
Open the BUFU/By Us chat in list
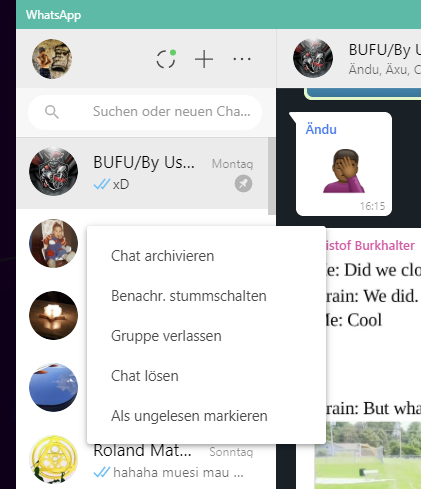(x=142, y=173)
